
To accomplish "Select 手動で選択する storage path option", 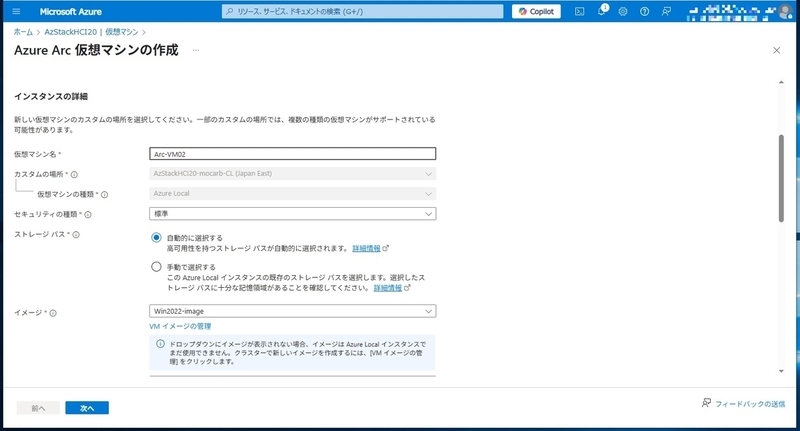I will point(156,267).
